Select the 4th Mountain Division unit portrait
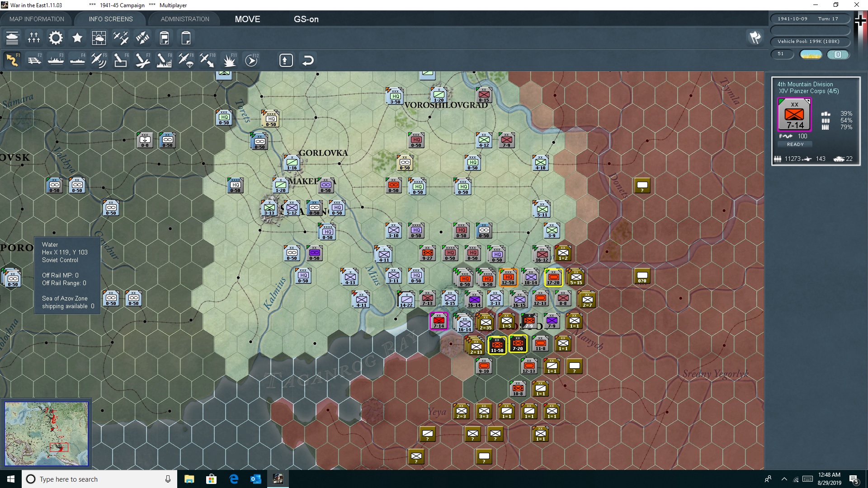The height and width of the screenshot is (488, 868). pos(794,114)
